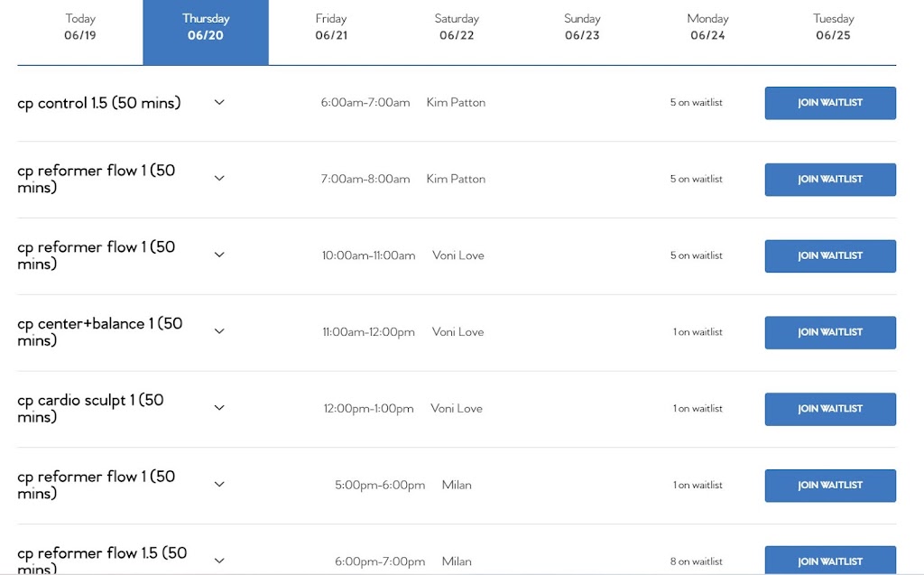This screenshot has width=924, height=575.
Task: View the Tuesday 06/25 classes tab
Action: (x=833, y=27)
